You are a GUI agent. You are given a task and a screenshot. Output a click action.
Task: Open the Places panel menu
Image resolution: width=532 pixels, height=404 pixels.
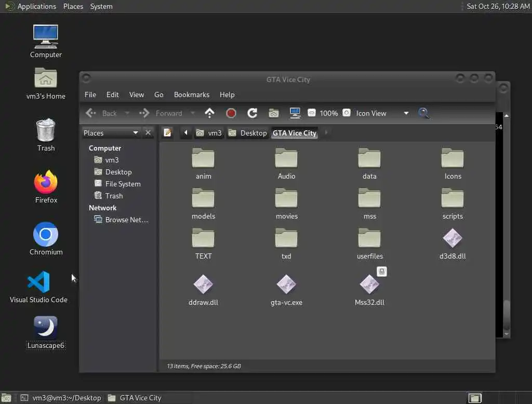pyautogui.click(x=73, y=6)
